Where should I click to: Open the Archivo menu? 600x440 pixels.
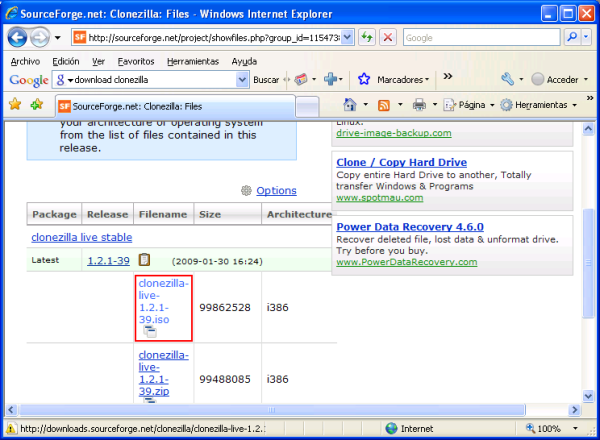[25, 61]
